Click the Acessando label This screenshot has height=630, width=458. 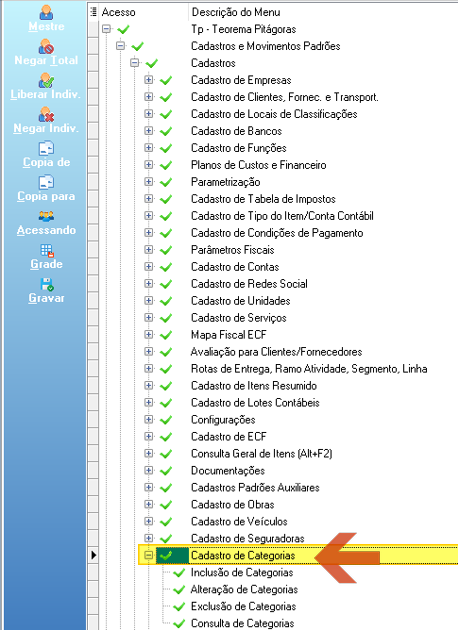(46, 230)
